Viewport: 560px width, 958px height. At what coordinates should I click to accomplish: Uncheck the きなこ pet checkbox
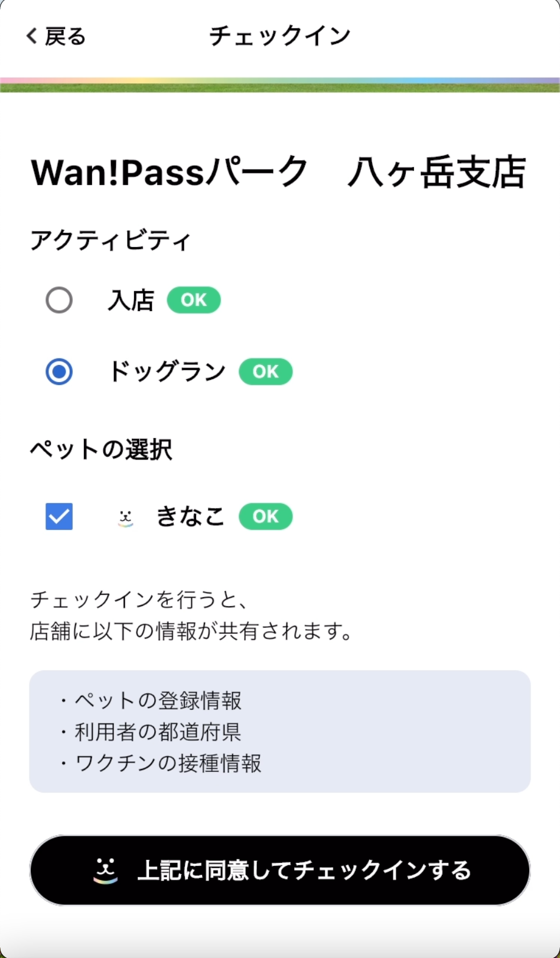59,517
